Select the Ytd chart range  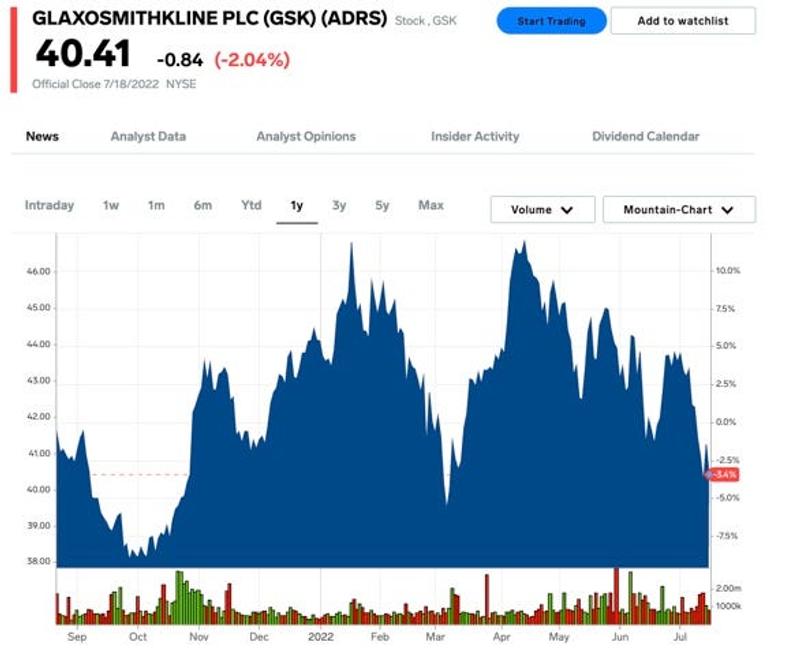tap(251, 205)
